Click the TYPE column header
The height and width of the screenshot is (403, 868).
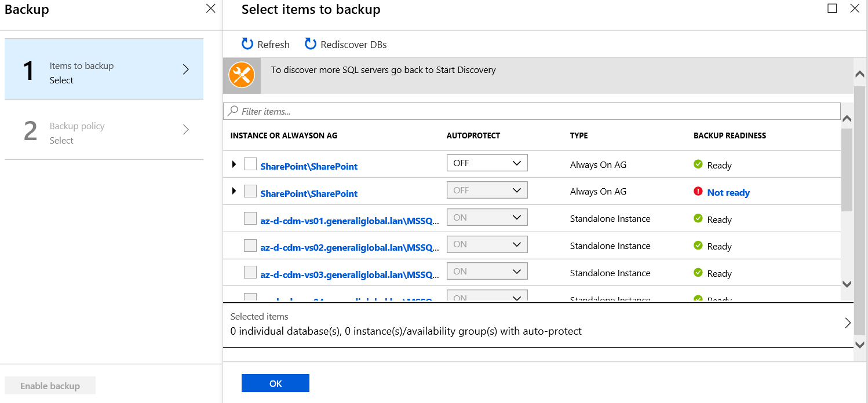(x=579, y=135)
